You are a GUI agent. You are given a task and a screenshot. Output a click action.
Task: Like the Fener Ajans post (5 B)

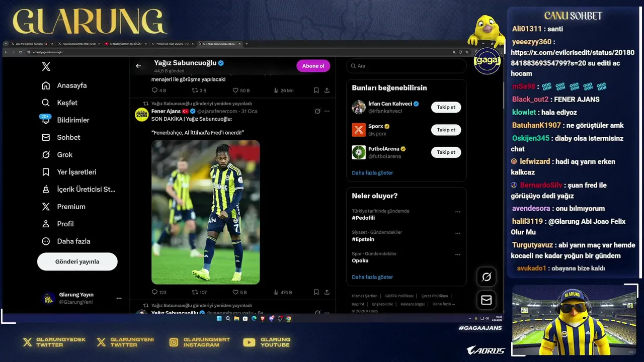[x=239, y=292]
